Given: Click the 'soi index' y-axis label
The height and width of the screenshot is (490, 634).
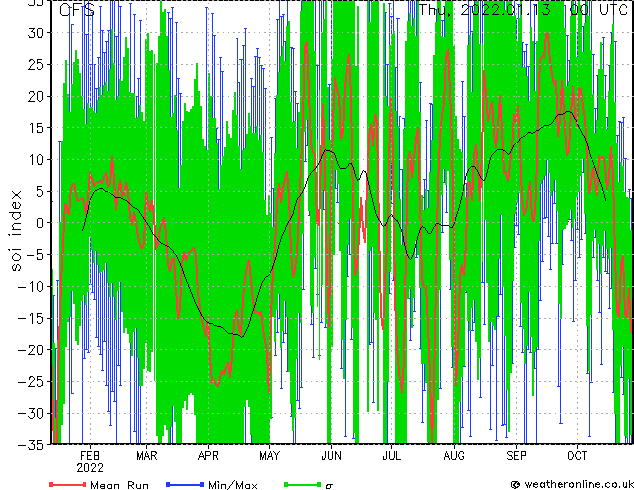Looking at the screenshot, I should pos(15,230).
